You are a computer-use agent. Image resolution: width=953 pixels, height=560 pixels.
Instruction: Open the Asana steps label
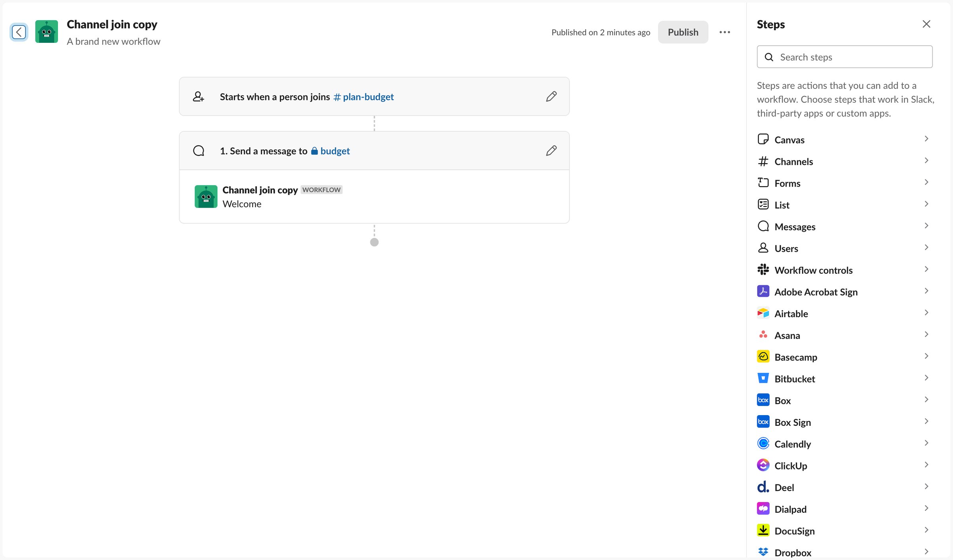point(787,335)
